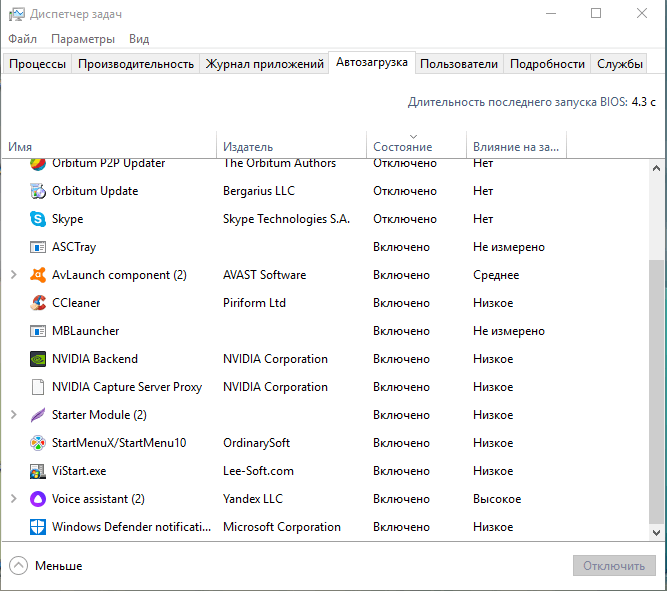Click the Starter Module feather icon
The image size is (667, 591).
(38, 415)
